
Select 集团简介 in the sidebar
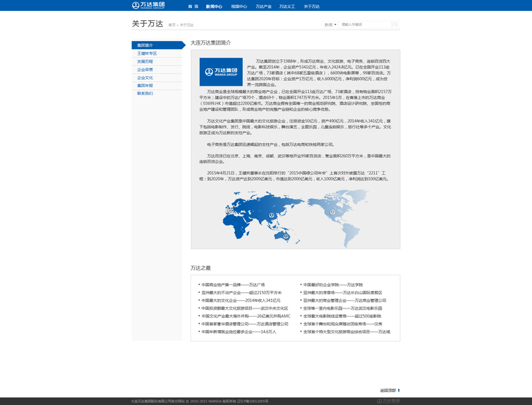[x=159, y=45]
